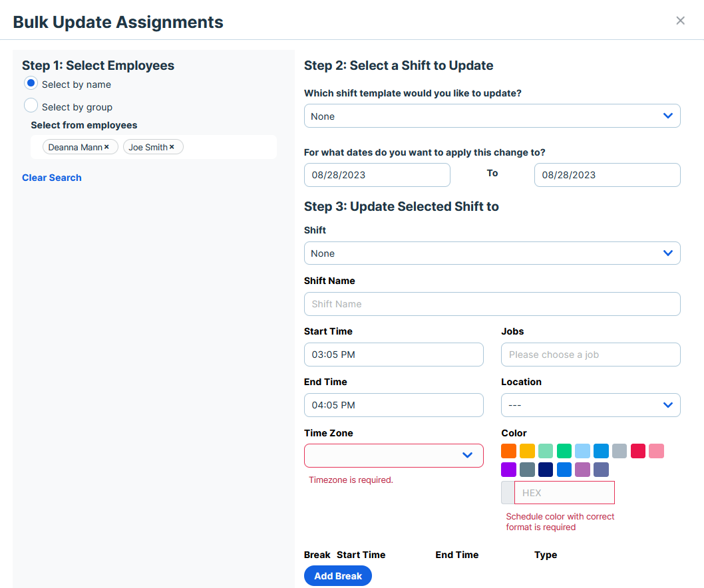This screenshot has height=588, width=704.
Task: Open the Time Zone dropdown
Action: (393, 456)
